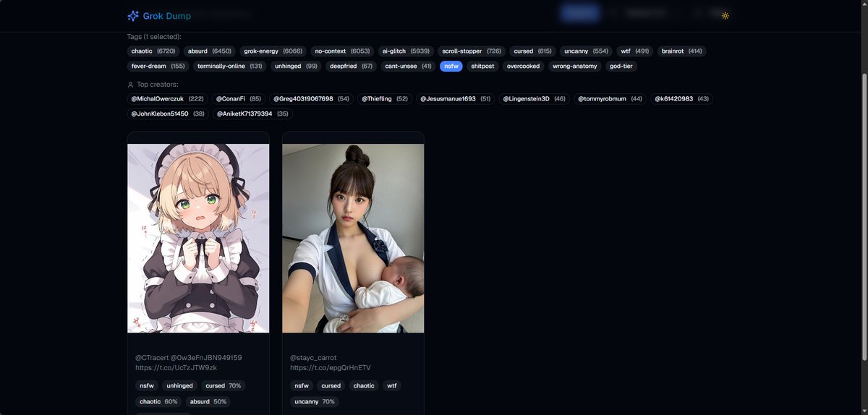This screenshot has width=868, height=415.
Task: Click the chaotic 60% tag chip
Action: [x=158, y=401]
